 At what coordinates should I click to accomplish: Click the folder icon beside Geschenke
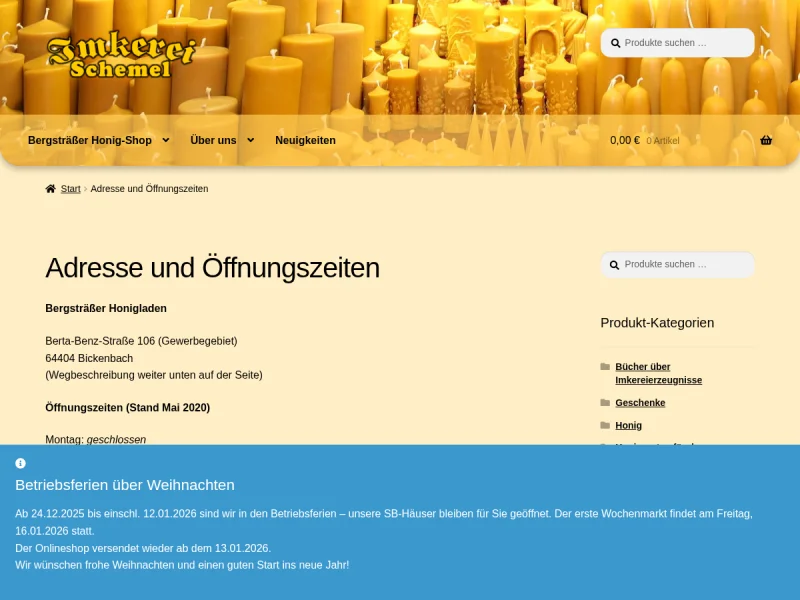[605, 403]
